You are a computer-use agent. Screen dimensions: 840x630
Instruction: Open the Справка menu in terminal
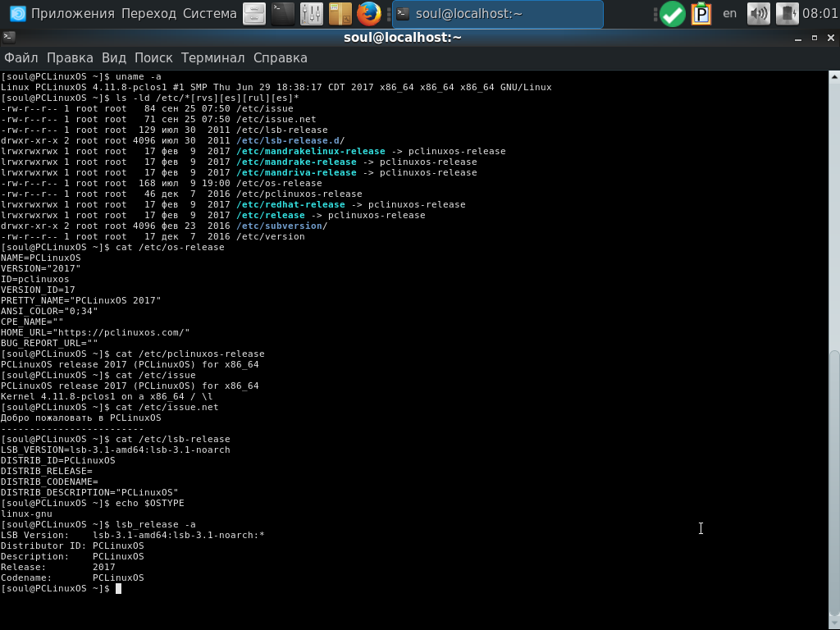281,58
